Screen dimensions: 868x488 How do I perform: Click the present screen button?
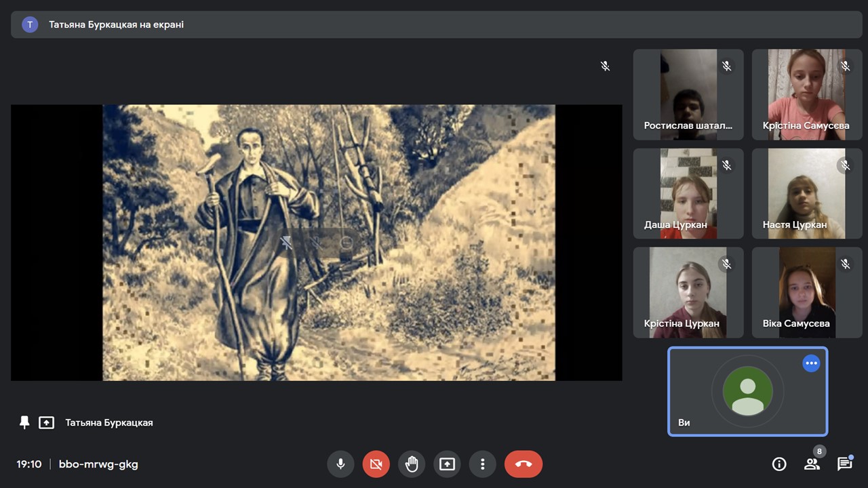coord(447,464)
